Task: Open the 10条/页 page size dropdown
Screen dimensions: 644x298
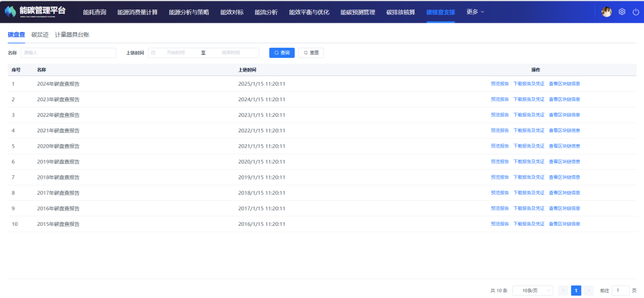Action: (x=532, y=291)
